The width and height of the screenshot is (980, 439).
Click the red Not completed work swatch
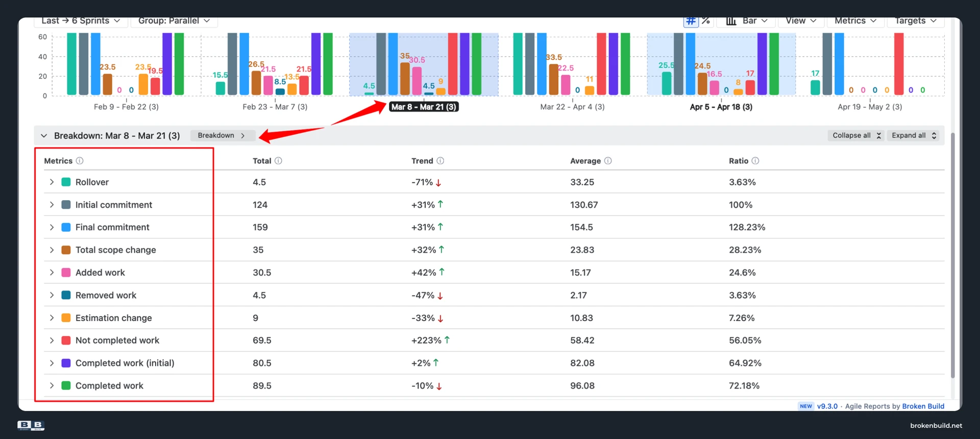pos(66,340)
